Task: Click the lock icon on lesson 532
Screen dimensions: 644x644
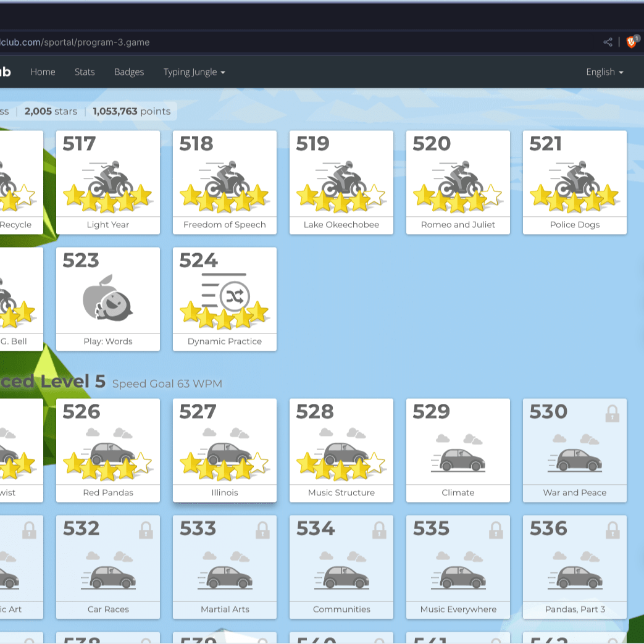Action: click(x=146, y=530)
